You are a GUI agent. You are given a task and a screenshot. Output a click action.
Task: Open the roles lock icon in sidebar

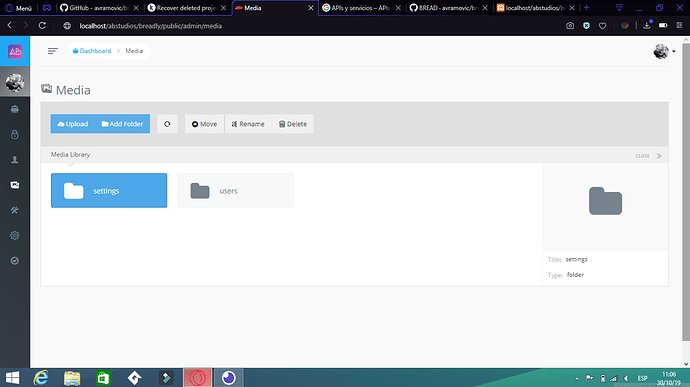(15, 134)
